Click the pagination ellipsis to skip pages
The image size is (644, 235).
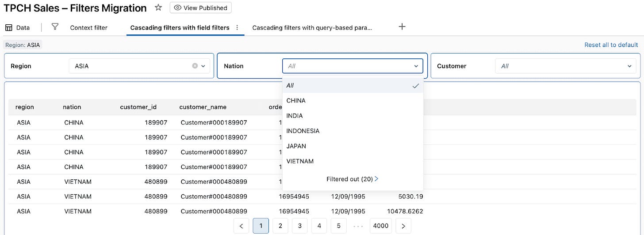(x=358, y=226)
